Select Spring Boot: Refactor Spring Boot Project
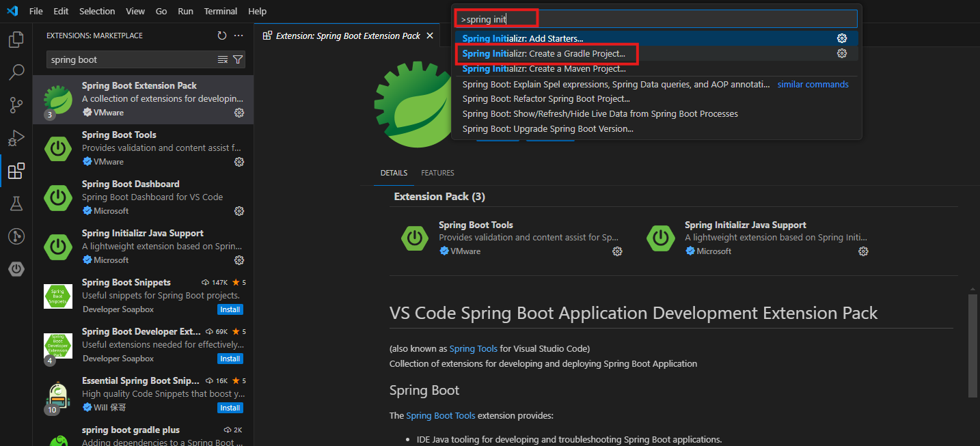The width and height of the screenshot is (980, 446). [657, 98]
